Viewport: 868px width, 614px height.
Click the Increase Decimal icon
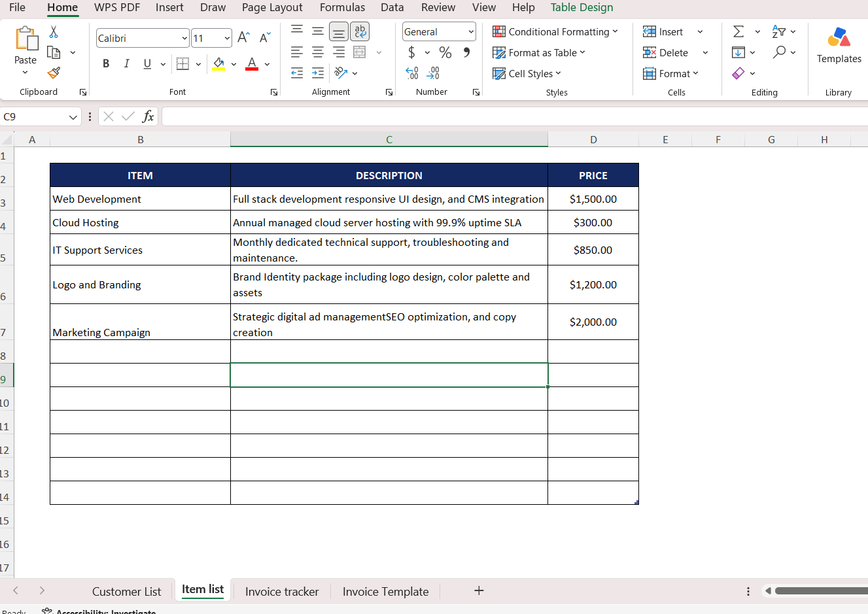tap(411, 73)
